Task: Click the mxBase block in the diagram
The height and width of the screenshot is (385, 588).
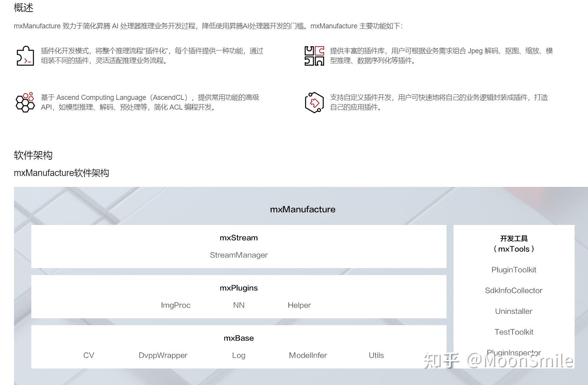Action: (239, 338)
